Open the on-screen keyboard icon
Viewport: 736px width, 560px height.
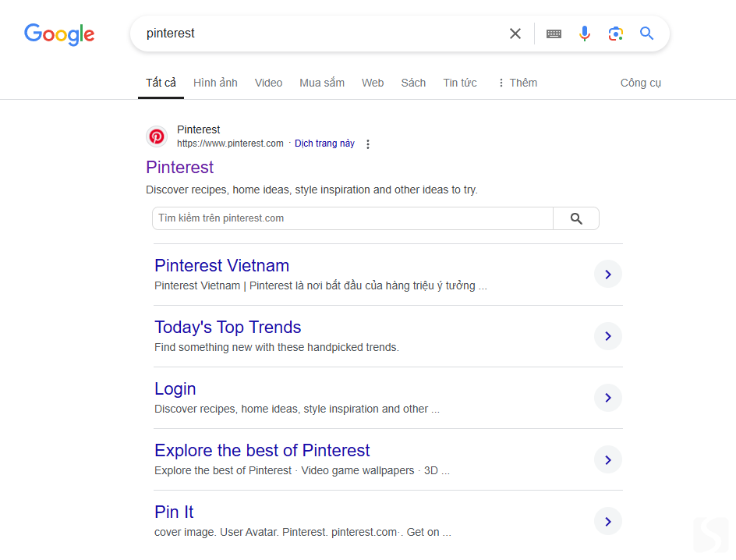coord(554,34)
